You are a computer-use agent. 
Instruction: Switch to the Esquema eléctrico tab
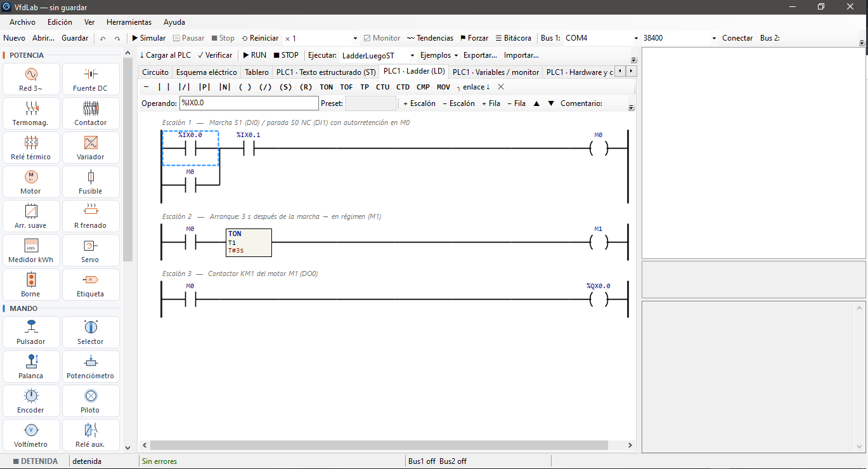click(207, 72)
